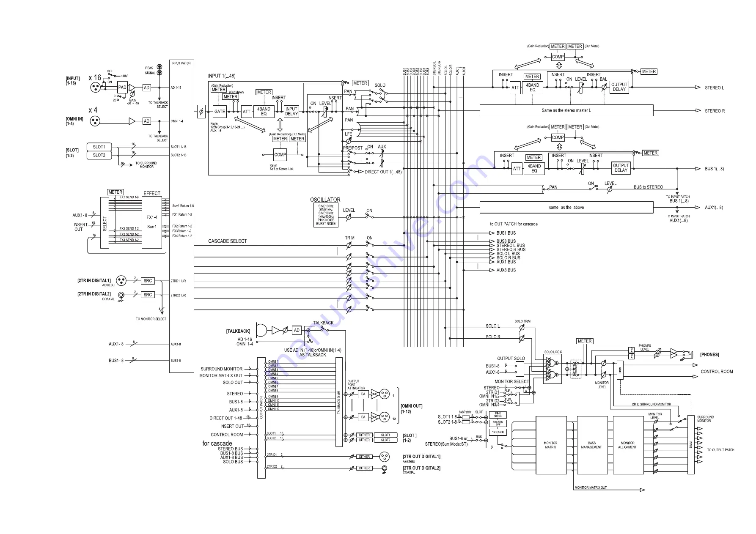Select the SLOT1 input box
The height and width of the screenshot is (534, 756).
pos(99,147)
